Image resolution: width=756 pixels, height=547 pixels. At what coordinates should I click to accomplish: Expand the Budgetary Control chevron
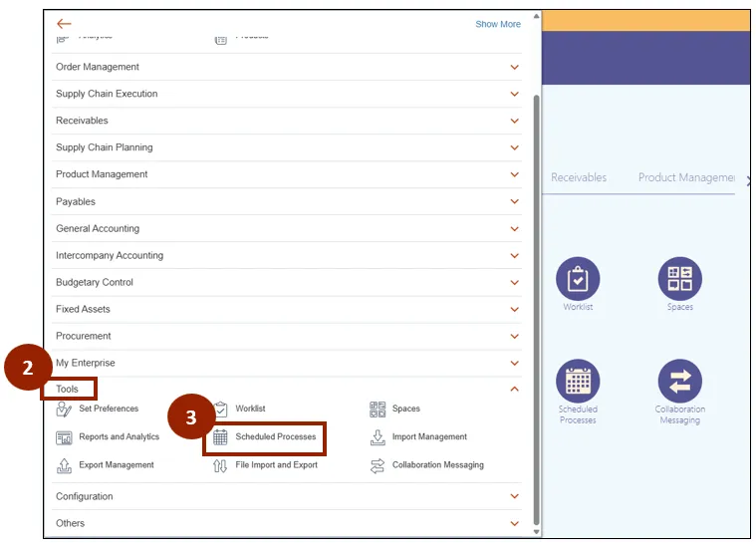click(514, 283)
